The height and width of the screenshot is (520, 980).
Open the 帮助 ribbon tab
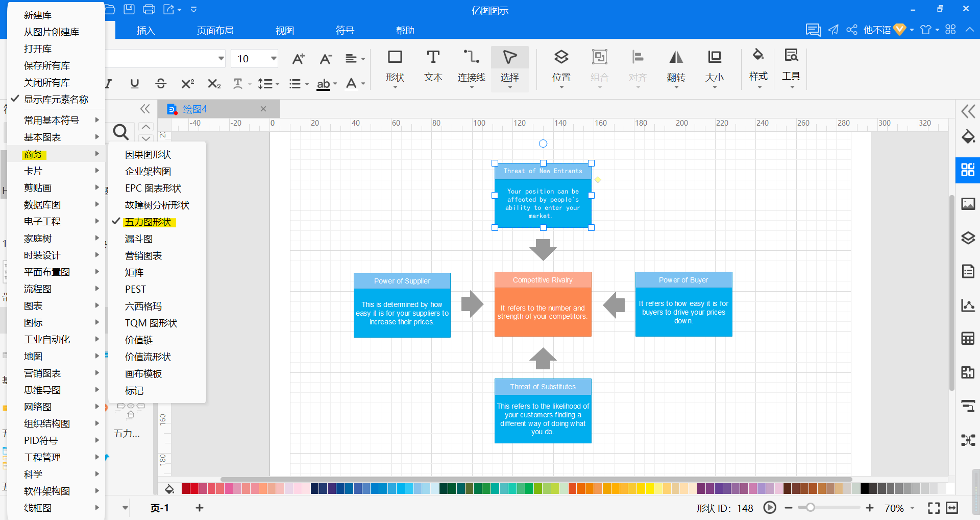click(x=405, y=31)
